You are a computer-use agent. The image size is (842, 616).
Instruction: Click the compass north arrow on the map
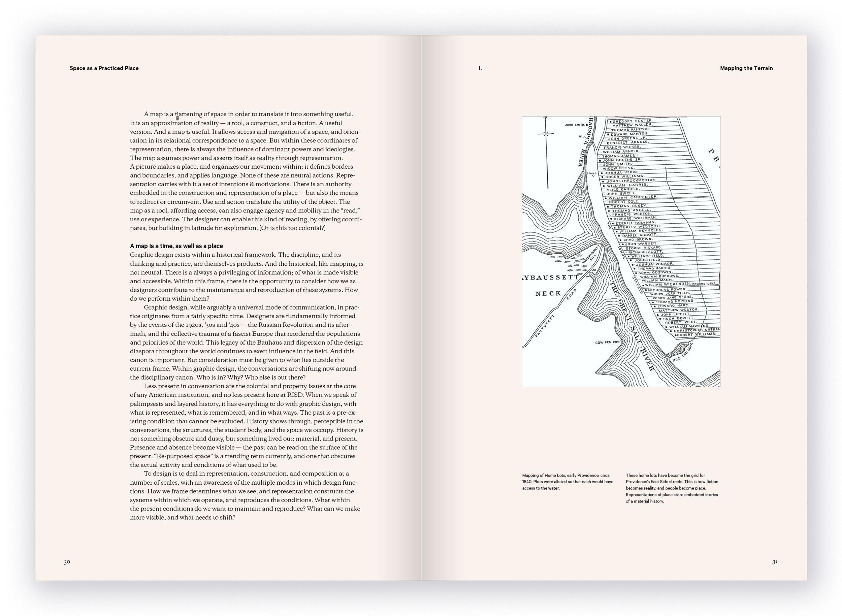(x=546, y=153)
